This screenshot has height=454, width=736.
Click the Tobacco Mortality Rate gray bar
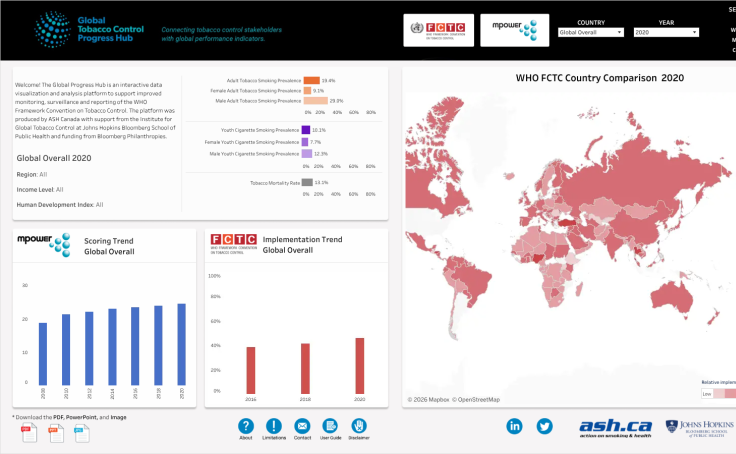(x=307, y=182)
